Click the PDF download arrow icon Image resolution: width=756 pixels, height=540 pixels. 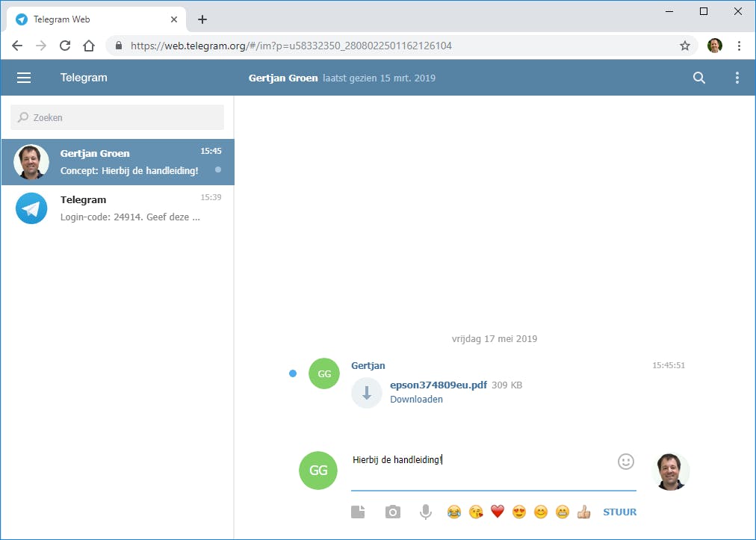(x=367, y=392)
